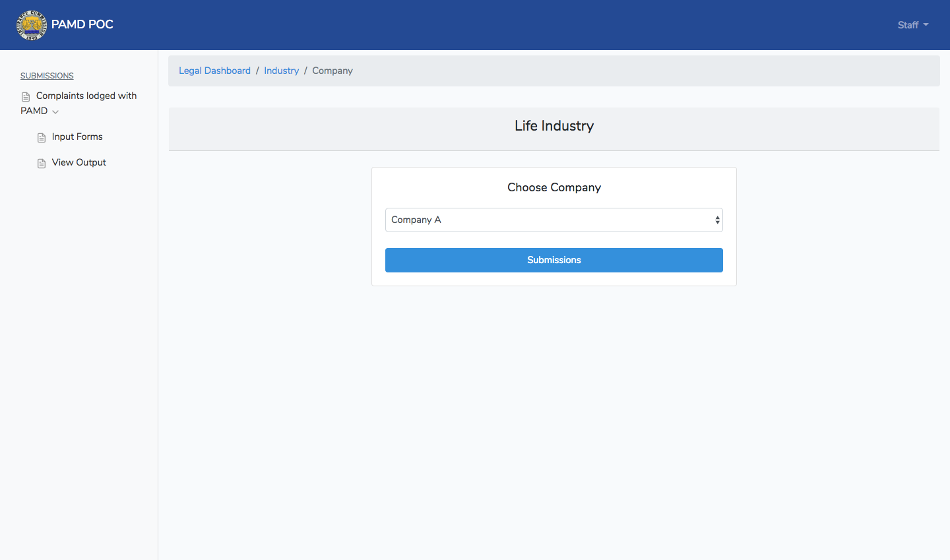Open the Staff user dropdown
Screen dimensions: 950x560
click(913, 25)
